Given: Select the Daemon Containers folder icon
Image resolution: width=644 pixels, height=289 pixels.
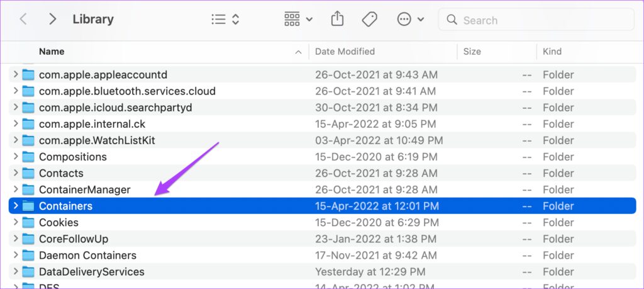Looking at the screenshot, I should point(28,255).
